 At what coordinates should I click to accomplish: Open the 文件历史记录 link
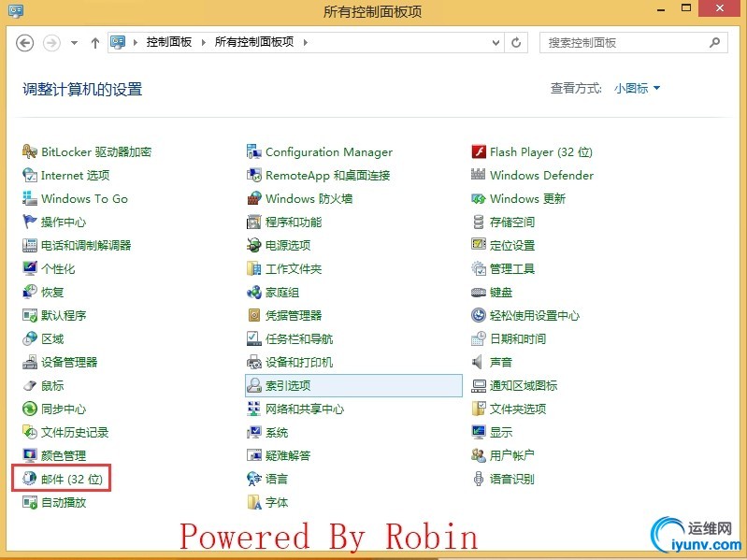[75, 432]
